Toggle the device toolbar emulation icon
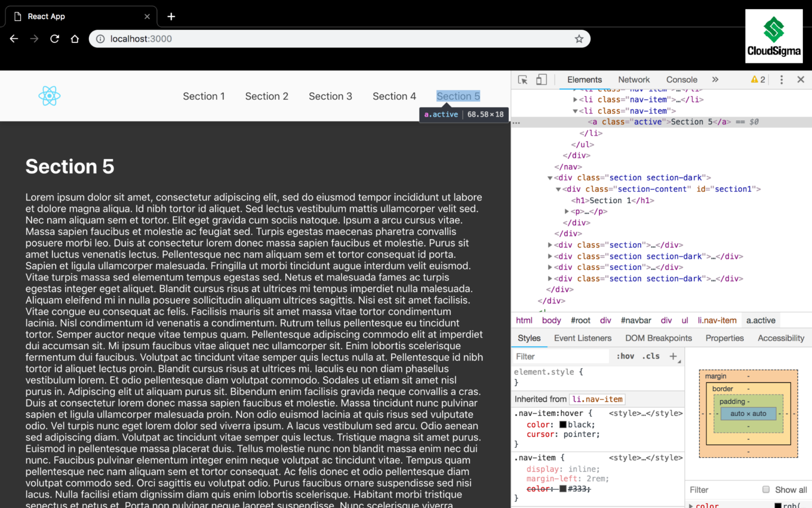This screenshot has height=508, width=812. pos(541,80)
